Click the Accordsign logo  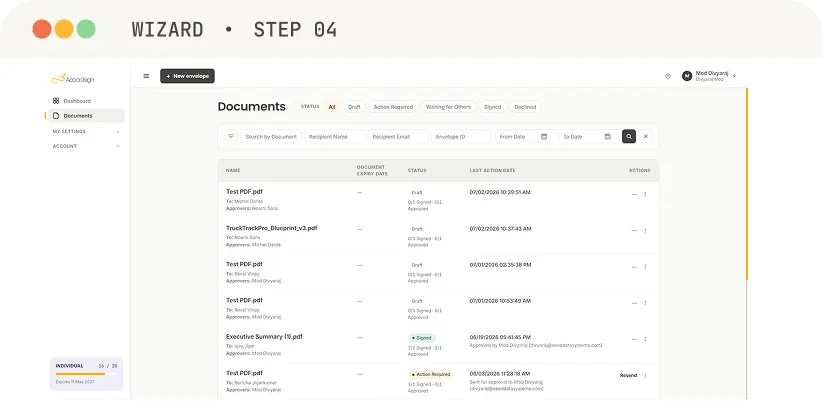point(73,79)
